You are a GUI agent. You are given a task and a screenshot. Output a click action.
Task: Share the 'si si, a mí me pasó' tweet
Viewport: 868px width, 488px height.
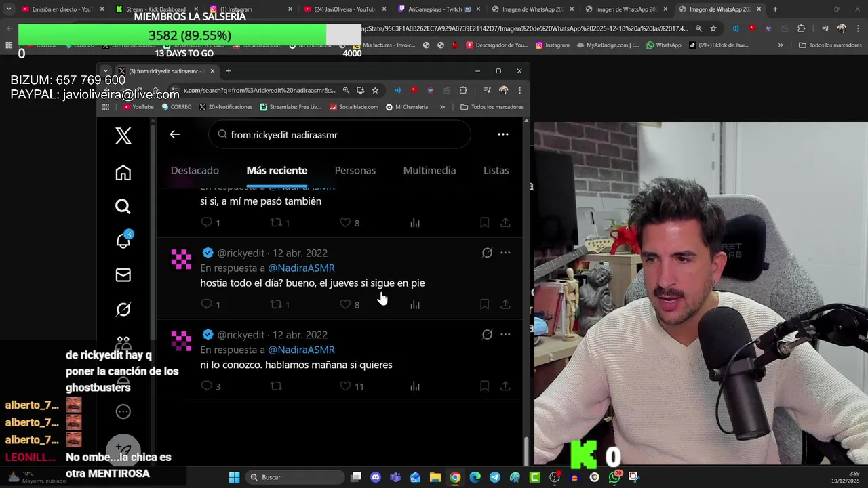505,222
